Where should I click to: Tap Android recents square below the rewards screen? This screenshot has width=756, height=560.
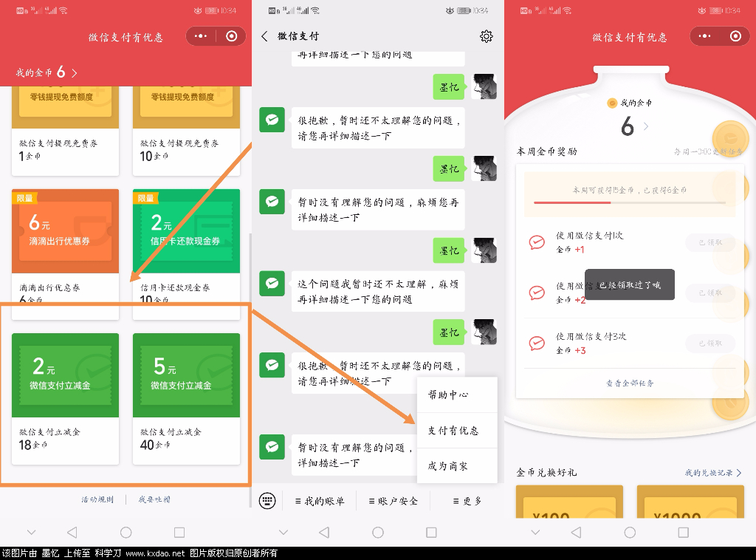click(683, 532)
